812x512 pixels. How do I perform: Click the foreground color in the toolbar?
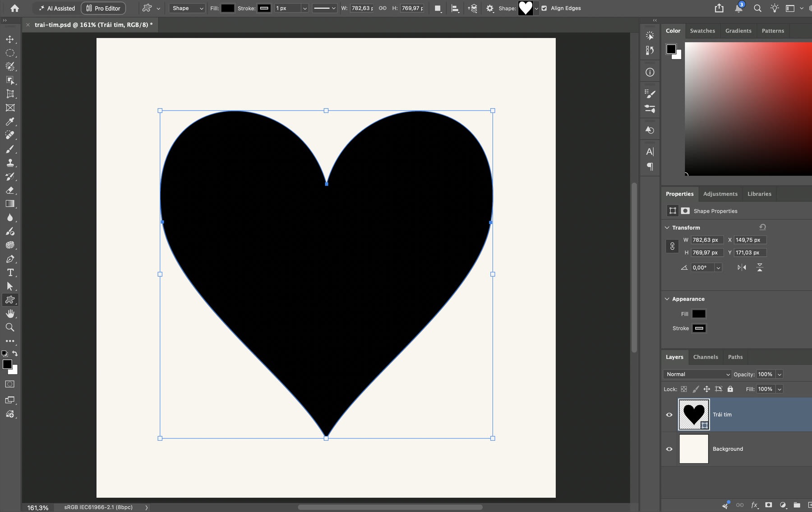pyautogui.click(x=7, y=364)
